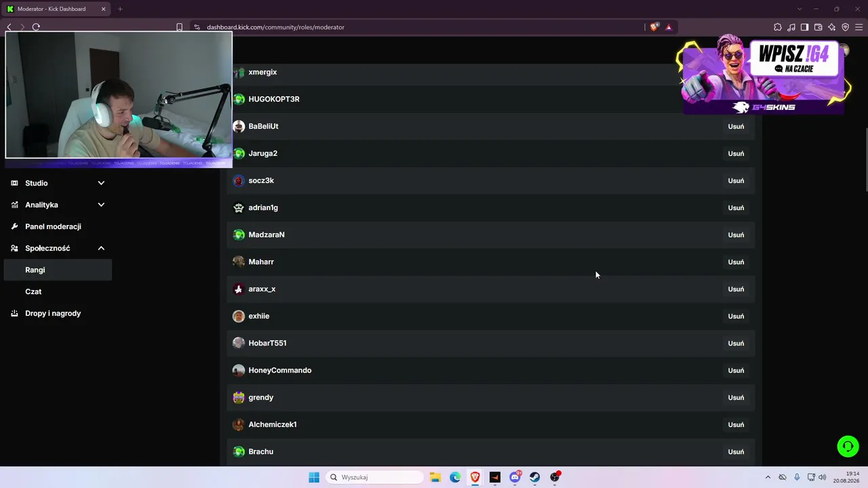Click the username Alchemiczek1
This screenshot has height=488, width=868.
[x=273, y=424]
